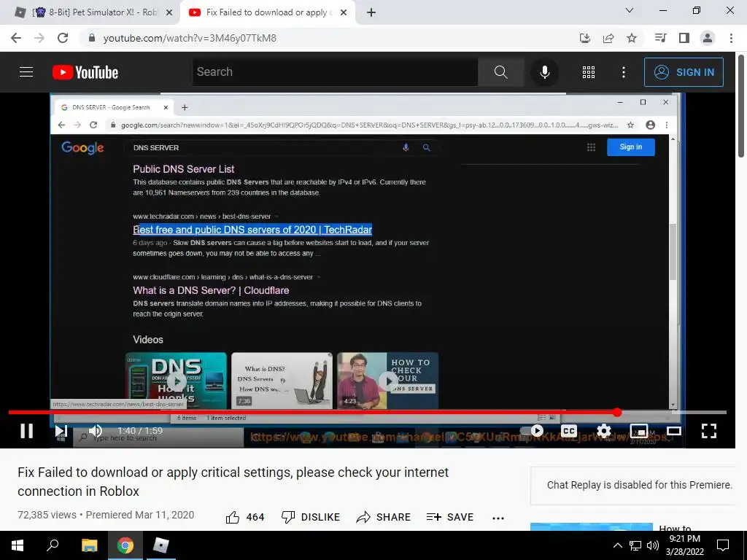Open the YouTube apps grid
Viewport: 747px width, 560px height.
click(589, 72)
